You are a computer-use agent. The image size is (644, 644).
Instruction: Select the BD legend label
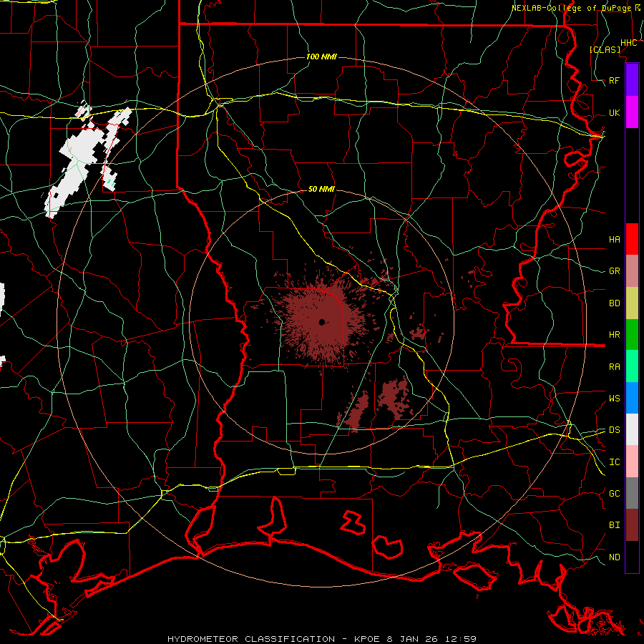tap(614, 303)
